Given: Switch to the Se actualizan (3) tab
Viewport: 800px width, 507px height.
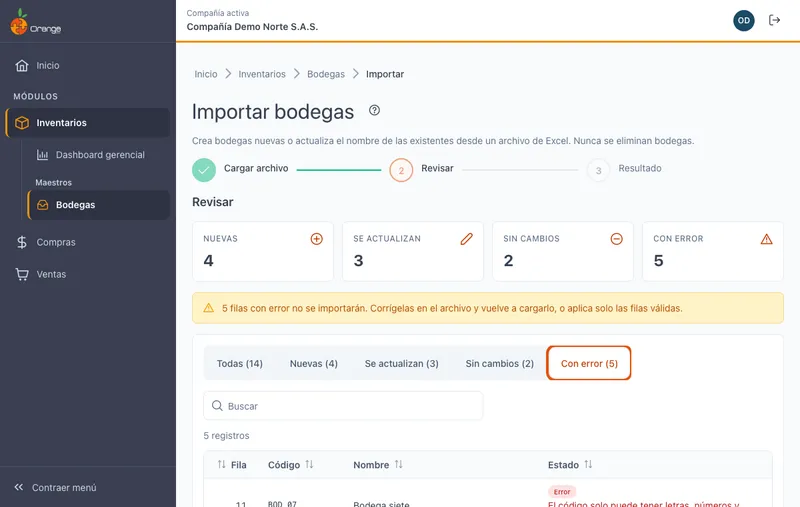Looking at the screenshot, I should [402, 363].
